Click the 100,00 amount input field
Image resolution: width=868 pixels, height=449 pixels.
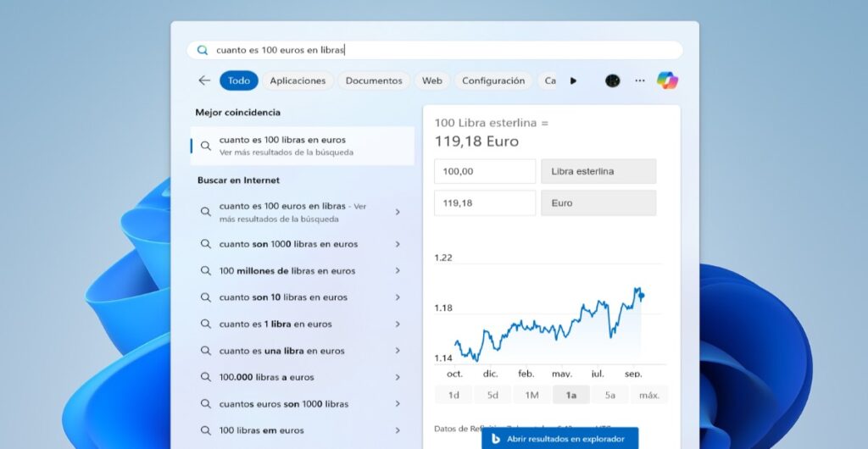coord(485,171)
